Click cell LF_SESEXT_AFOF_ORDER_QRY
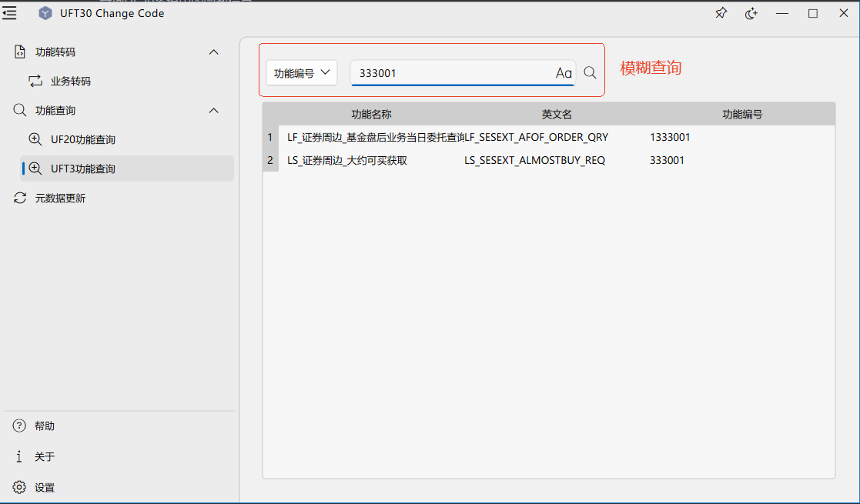 [x=557, y=137]
